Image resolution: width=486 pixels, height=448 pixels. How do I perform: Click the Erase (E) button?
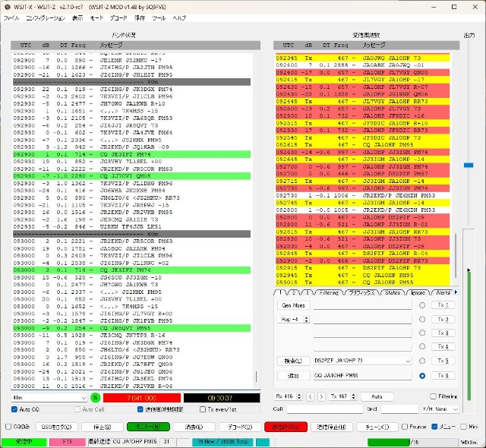[x=194, y=427]
